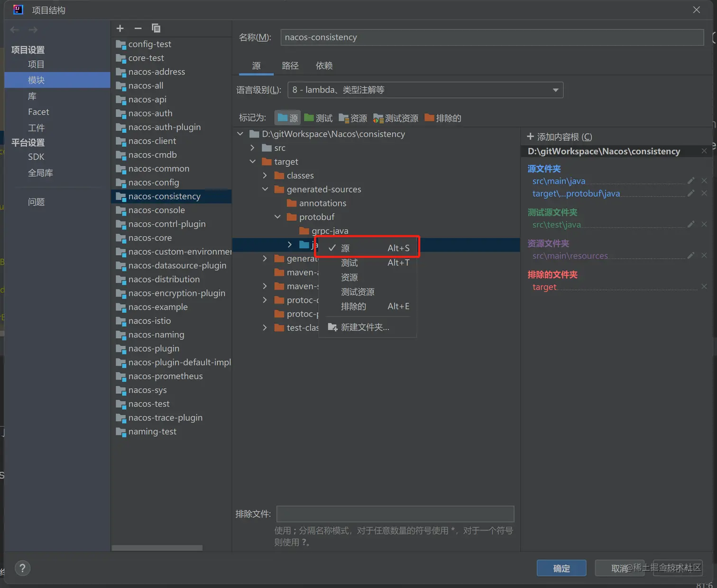
Task: Toggle the 测试资源 mark-as button in the toolbar
Action: [x=395, y=118]
